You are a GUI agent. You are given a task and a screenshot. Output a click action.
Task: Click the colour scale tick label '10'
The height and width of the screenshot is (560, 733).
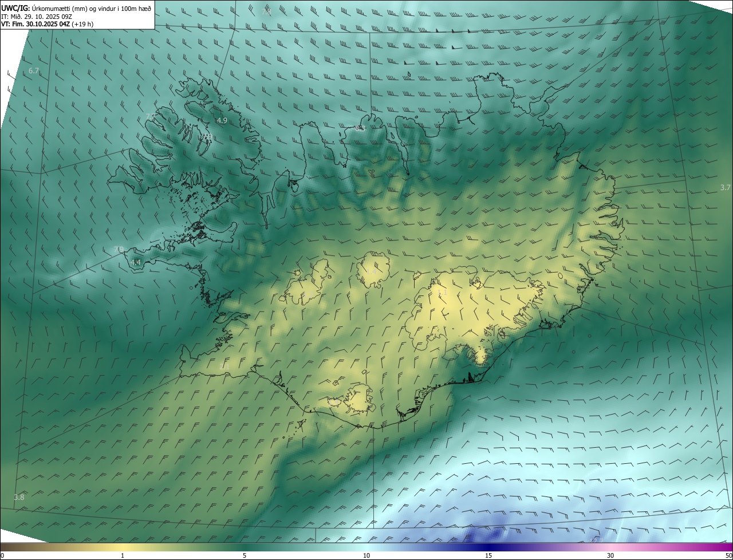(366, 555)
